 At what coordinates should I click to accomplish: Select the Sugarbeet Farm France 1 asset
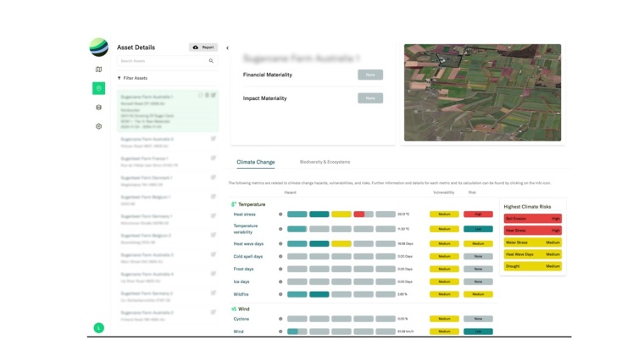pos(167,161)
